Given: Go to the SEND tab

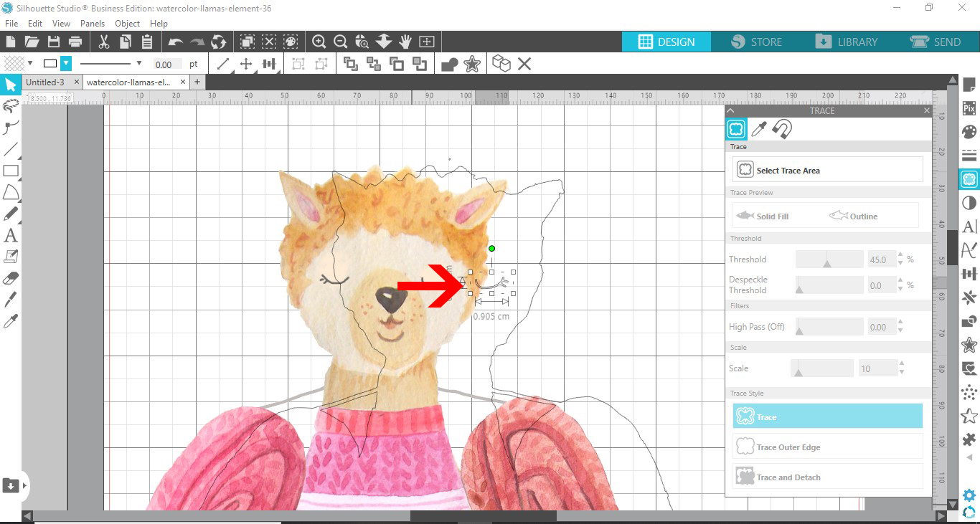Looking at the screenshot, I should point(936,42).
